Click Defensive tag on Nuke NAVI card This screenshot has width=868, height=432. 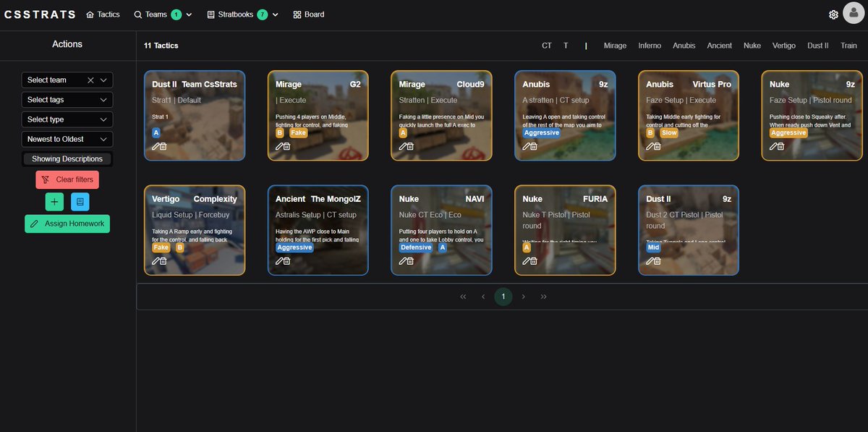416,247
